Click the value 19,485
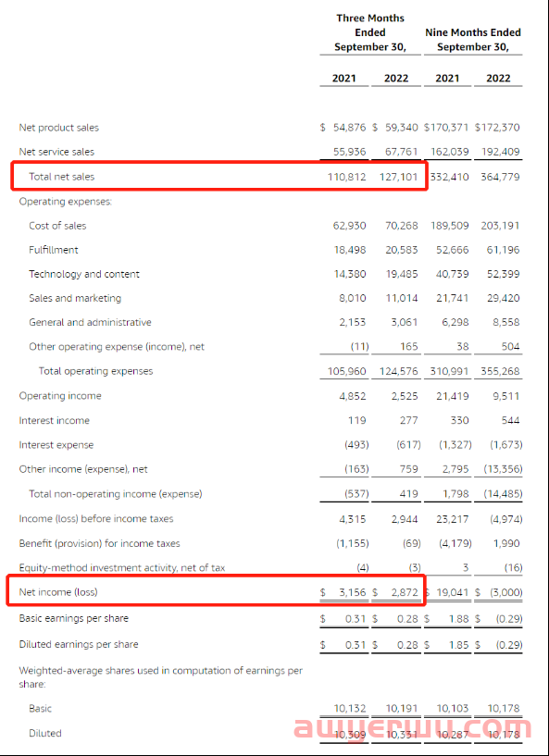This screenshot has width=549, height=756. click(402, 274)
